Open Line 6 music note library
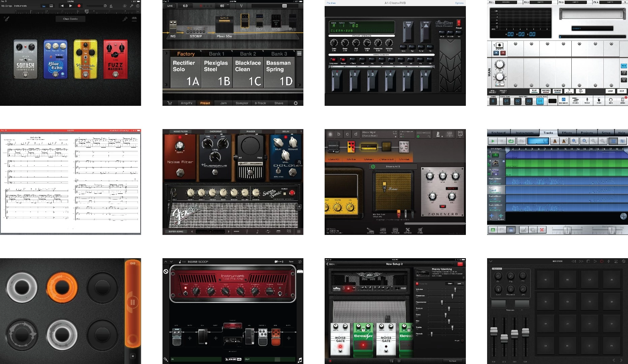Viewport: 628px width, 364px height. pyautogui.click(x=300, y=360)
